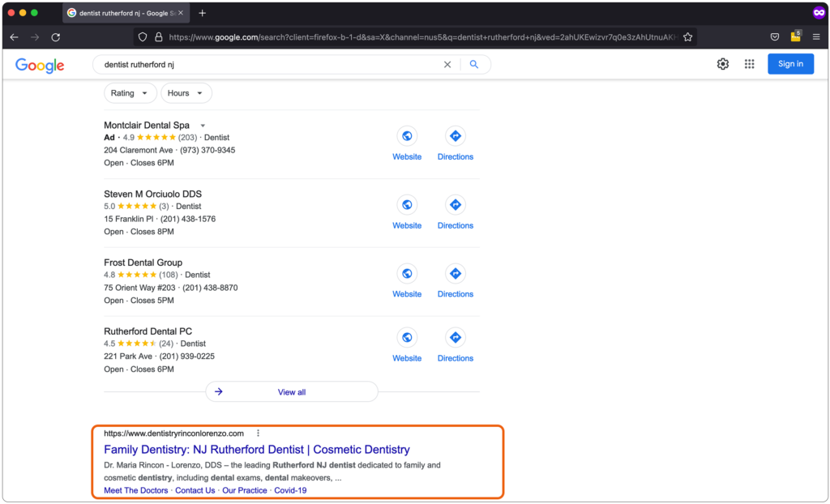Open Steven M Orciuolo DDS website icon

(407, 205)
